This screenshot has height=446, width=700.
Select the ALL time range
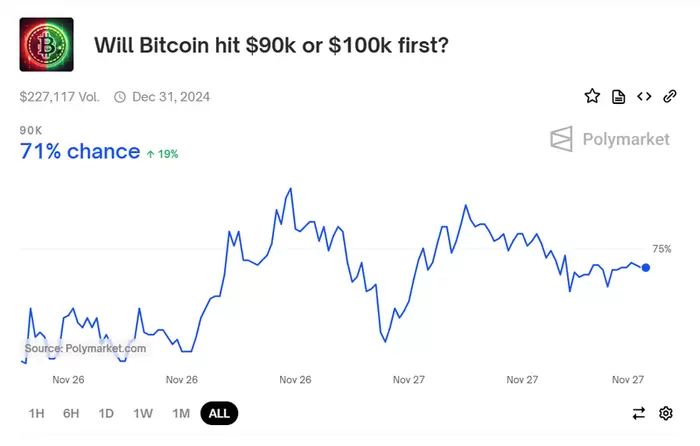coord(219,413)
